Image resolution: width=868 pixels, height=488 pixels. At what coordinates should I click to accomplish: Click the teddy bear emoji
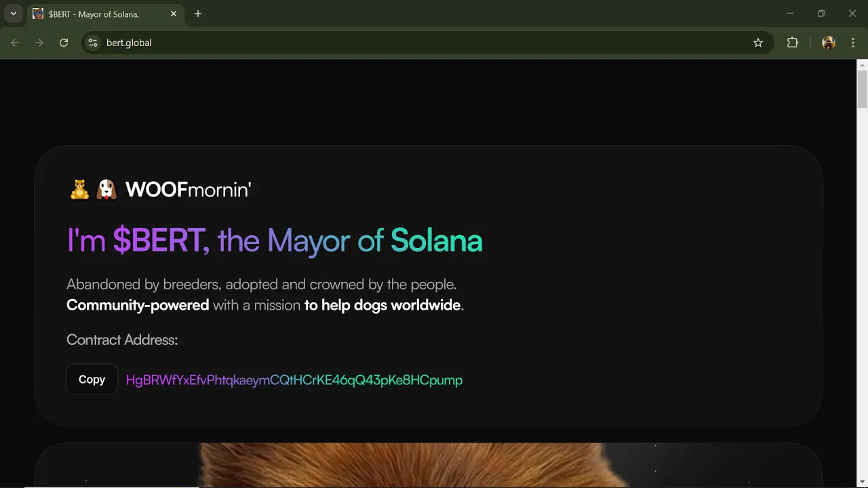(80, 189)
